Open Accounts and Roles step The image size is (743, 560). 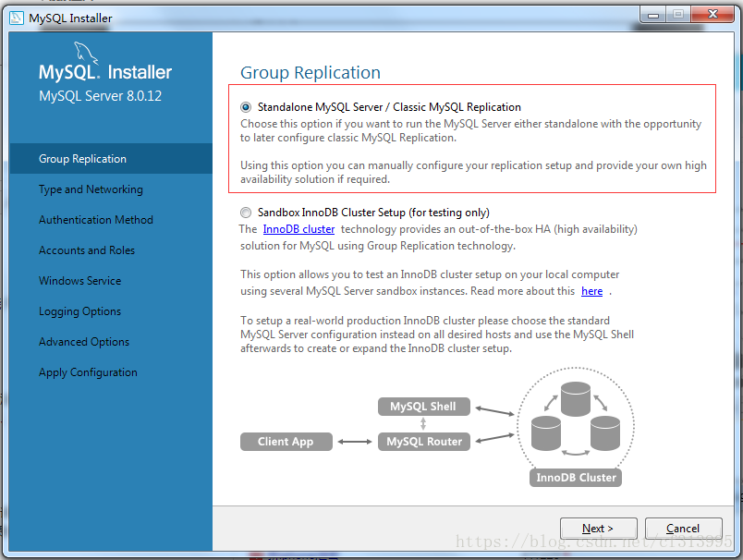click(87, 250)
